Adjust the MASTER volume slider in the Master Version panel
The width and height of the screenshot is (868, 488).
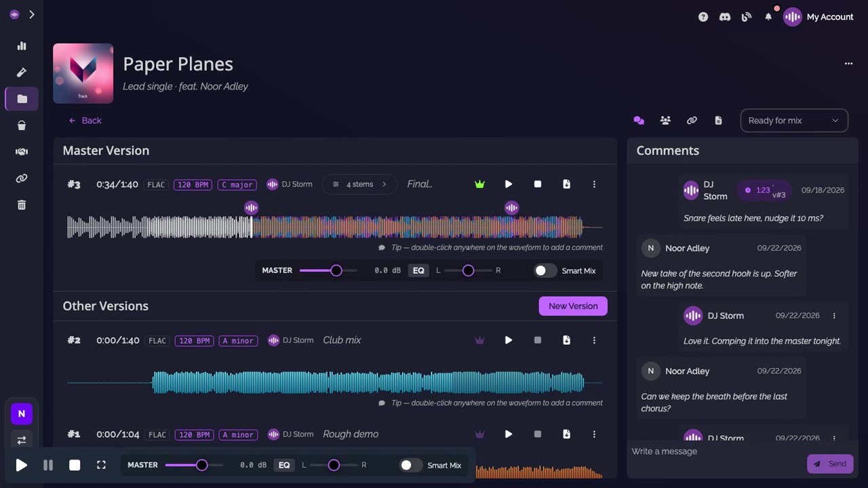[x=328, y=270]
